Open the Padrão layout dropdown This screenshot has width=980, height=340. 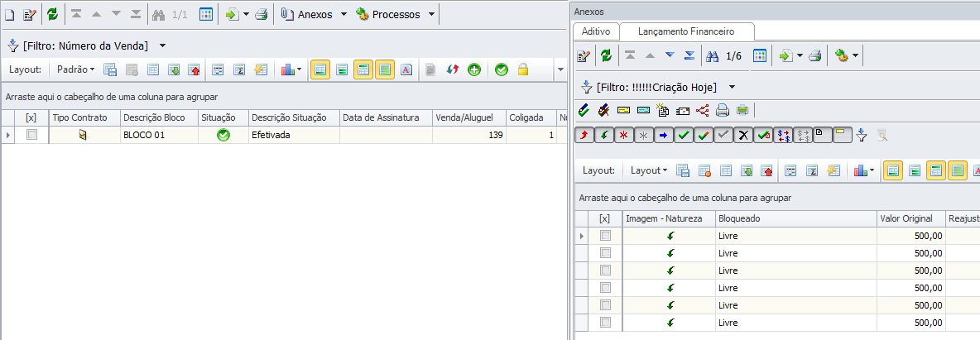(75, 70)
